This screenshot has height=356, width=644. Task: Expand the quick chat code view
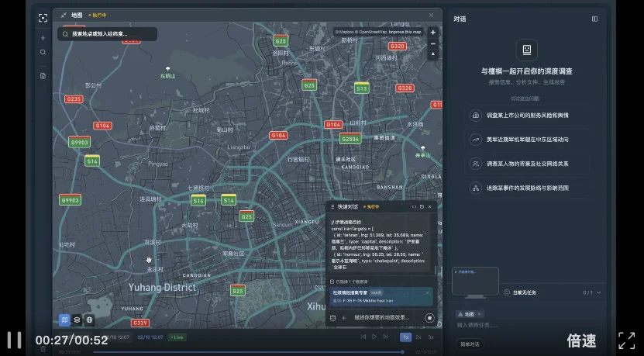(x=414, y=207)
